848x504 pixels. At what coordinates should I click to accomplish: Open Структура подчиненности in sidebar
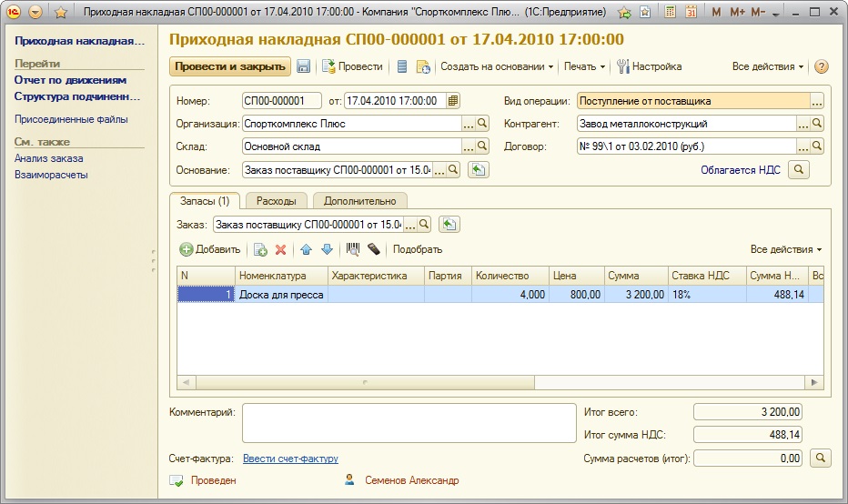[x=76, y=96]
